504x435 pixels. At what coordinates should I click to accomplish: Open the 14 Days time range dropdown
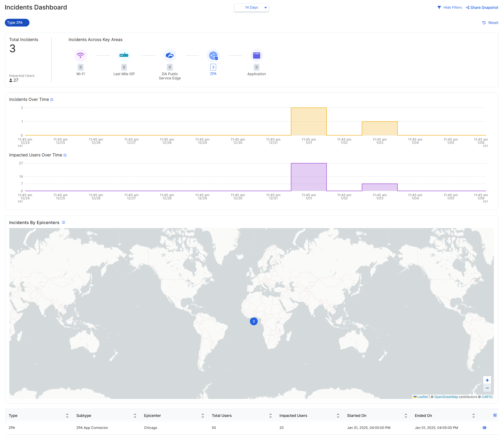pyautogui.click(x=251, y=8)
